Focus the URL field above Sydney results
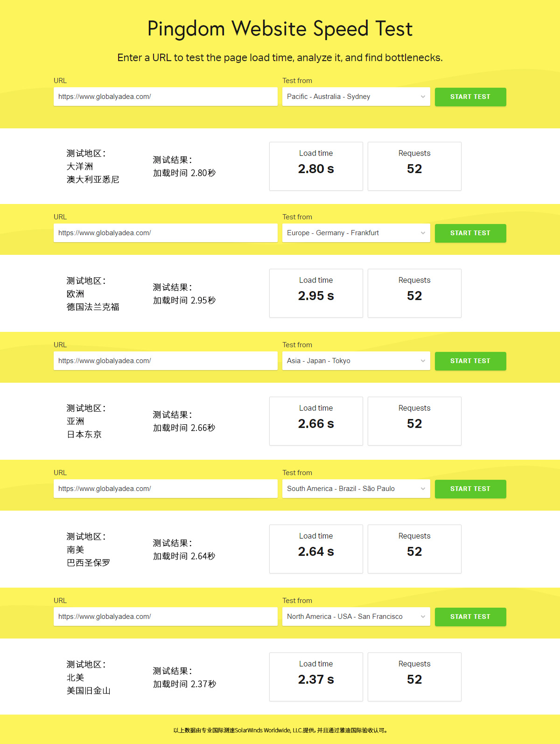The width and height of the screenshot is (560, 744). pos(165,97)
